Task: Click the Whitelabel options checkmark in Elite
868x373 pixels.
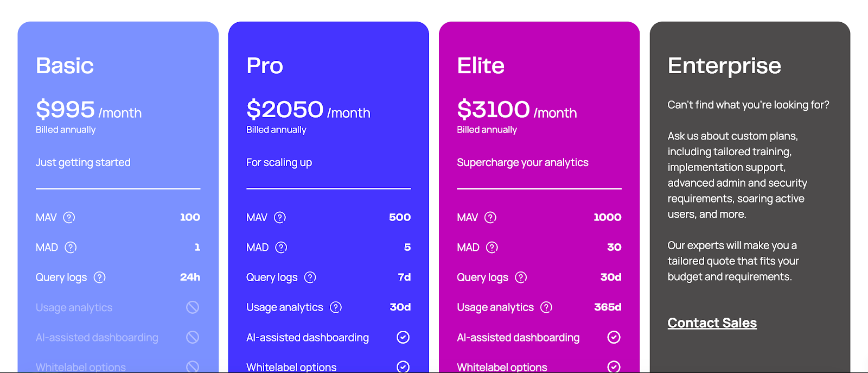Action: [x=614, y=366]
